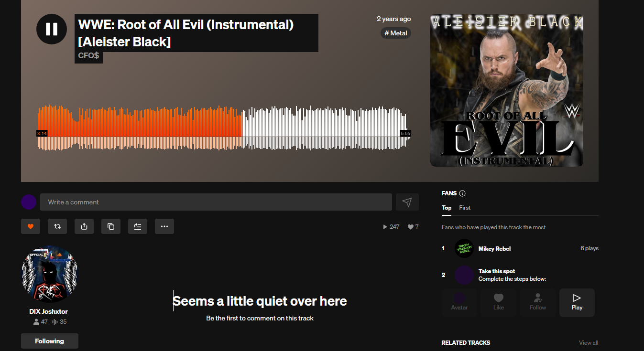Add track to next up queue
The height and width of the screenshot is (351, 644).
(138, 226)
